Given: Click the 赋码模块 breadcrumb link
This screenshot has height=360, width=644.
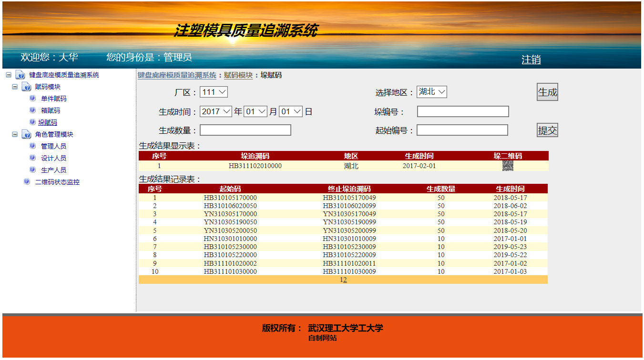Looking at the screenshot, I should 238,75.
